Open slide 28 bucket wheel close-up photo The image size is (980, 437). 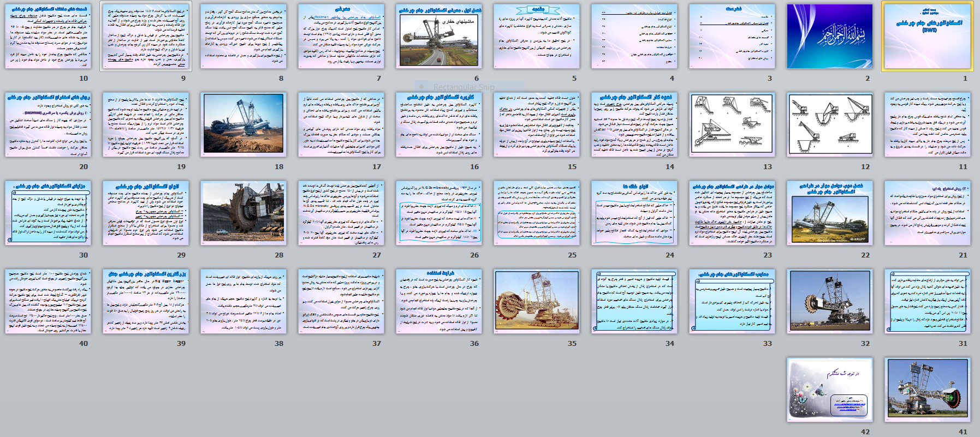[243, 213]
